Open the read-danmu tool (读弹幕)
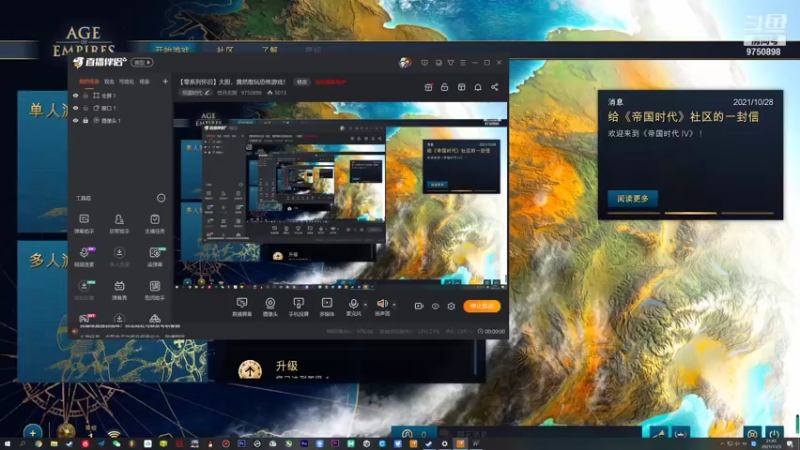 point(155,257)
